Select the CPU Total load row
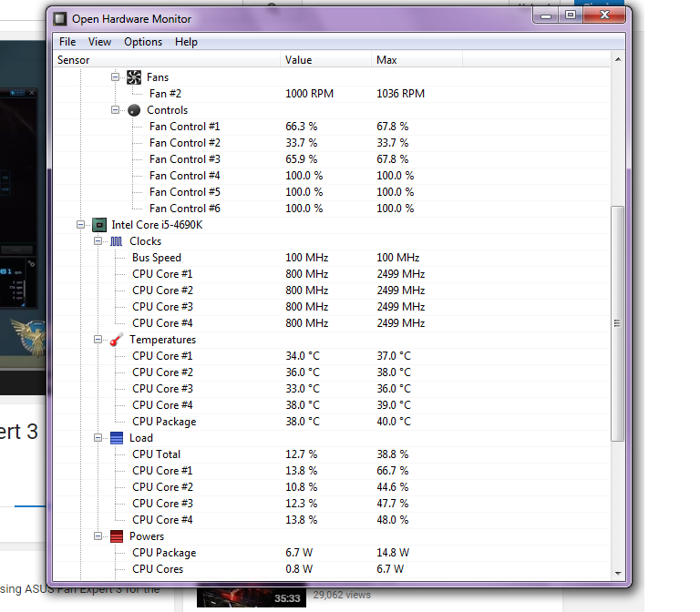 pyautogui.click(x=331, y=454)
